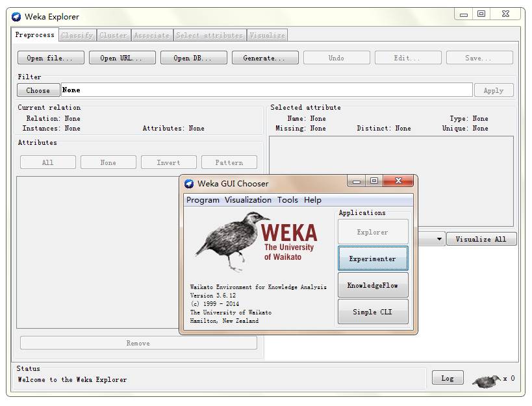The width and height of the screenshot is (532, 406).
Task: Select All attributes button
Action: (48, 162)
